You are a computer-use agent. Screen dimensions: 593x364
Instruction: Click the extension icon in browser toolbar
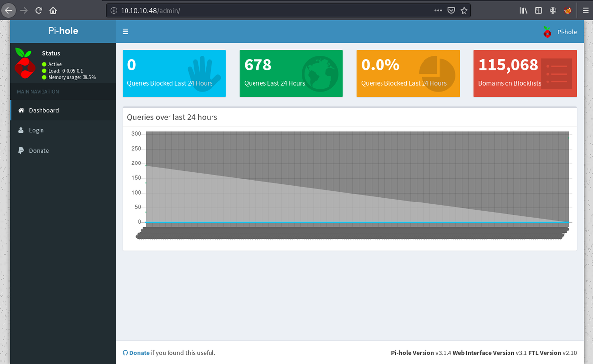point(568,10)
